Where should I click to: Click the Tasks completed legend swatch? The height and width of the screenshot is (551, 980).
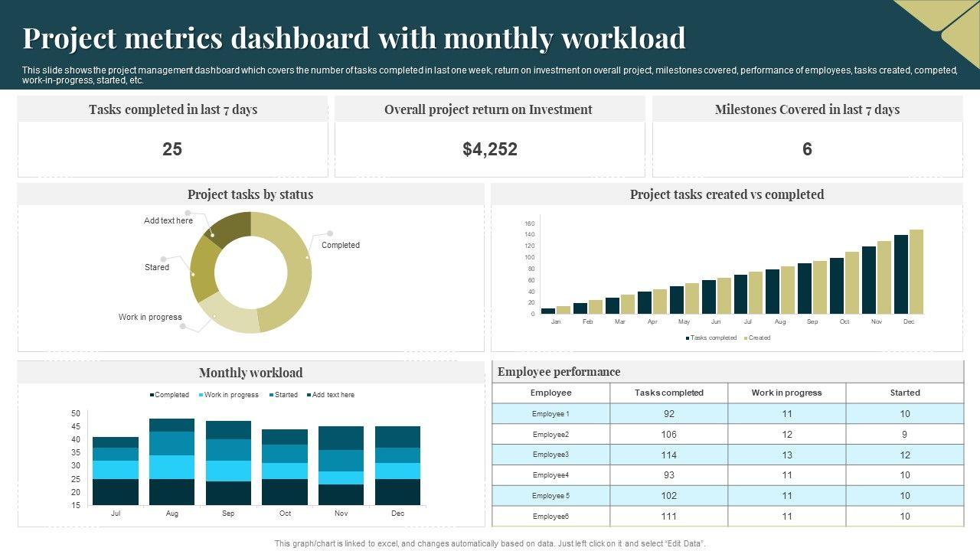pos(688,337)
